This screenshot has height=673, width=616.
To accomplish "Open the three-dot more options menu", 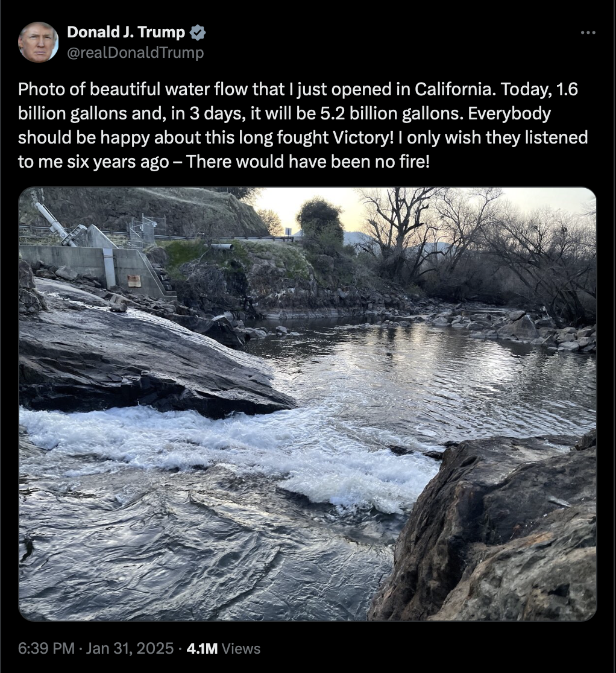I will point(588,32).
